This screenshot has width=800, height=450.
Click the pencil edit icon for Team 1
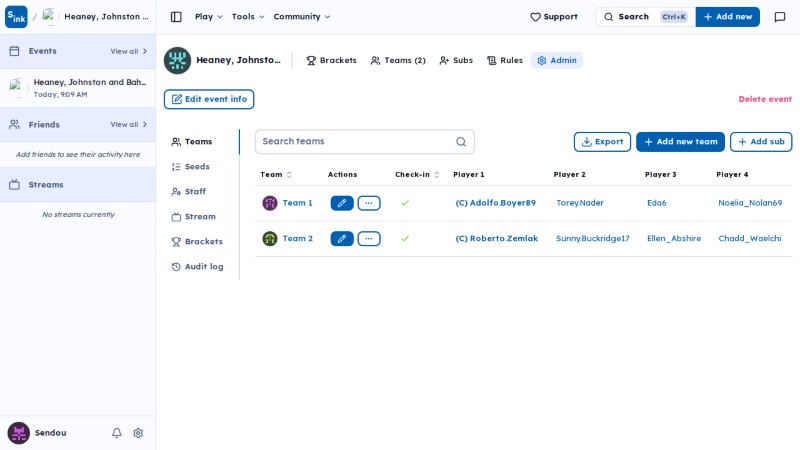point(342,203)
